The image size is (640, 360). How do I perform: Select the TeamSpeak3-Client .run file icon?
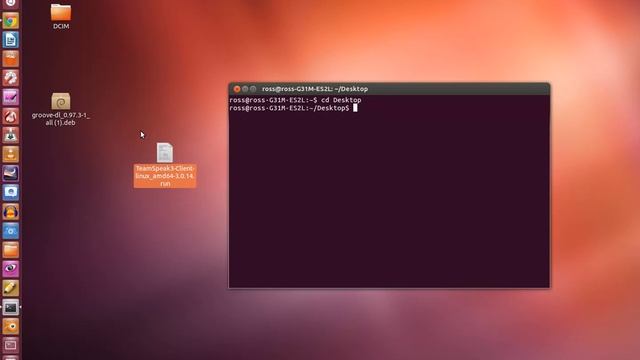click(165, 153)
